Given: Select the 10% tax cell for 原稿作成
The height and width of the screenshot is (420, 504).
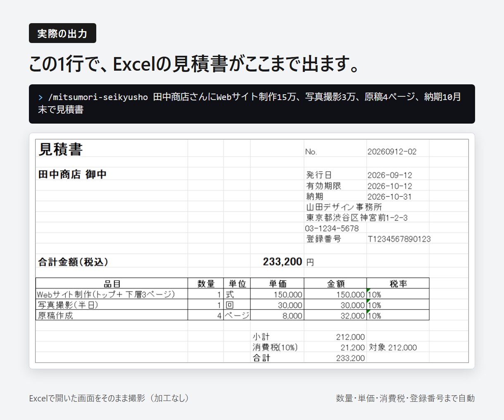Looking at the screenshot, I should point(398,315).
